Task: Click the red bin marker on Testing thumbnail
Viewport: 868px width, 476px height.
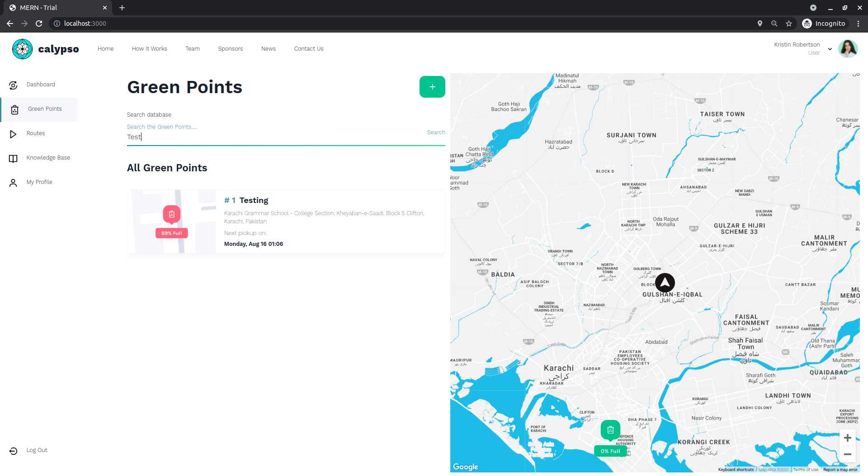Action: tap(172, 214)
